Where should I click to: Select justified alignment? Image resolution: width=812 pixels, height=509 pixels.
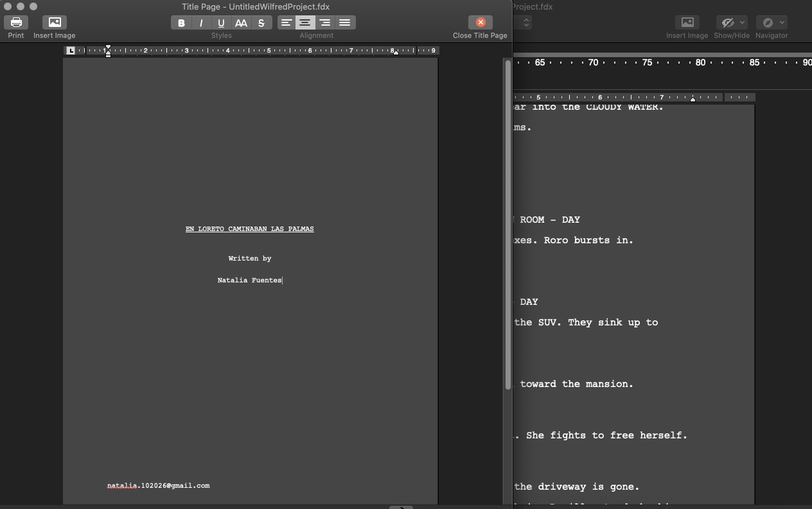click(x=345, y=22)
